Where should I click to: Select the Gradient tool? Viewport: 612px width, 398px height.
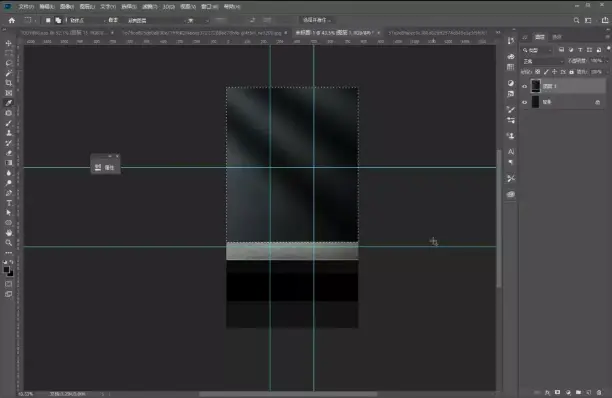coord(9,163)
